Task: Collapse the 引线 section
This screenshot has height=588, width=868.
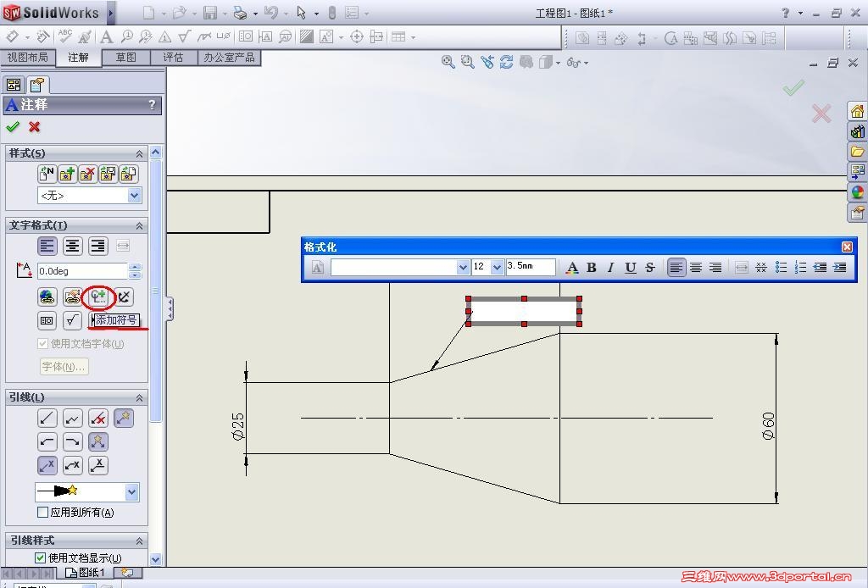Action: pyautogui.click(x=140, y=397)
